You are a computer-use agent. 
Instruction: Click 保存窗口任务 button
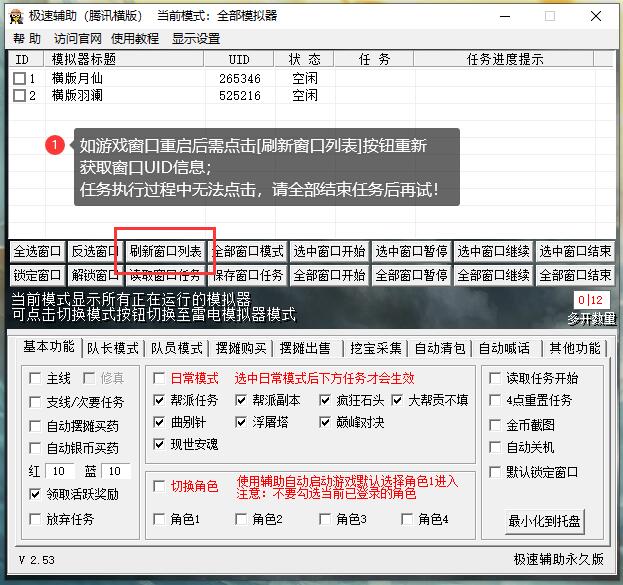pyautogui.click(x=249, y=275)
